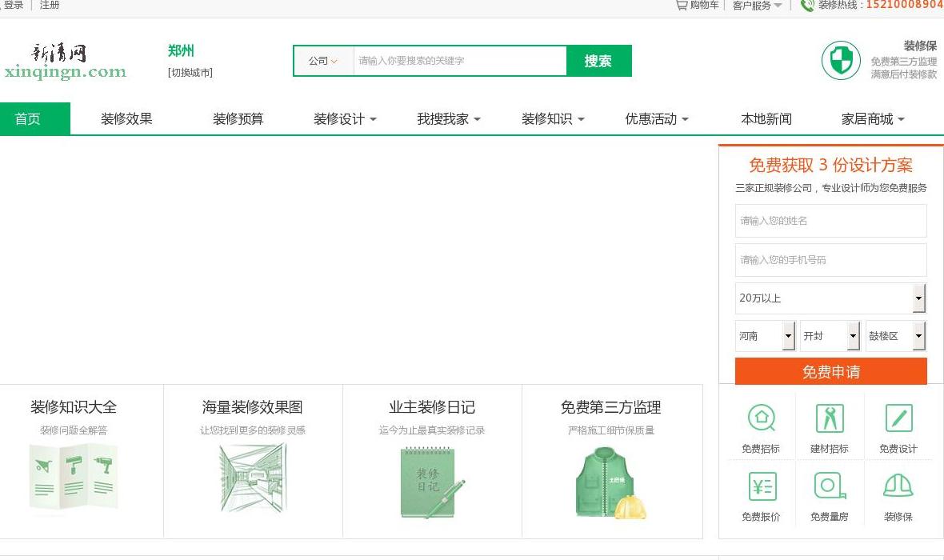944x560 pixels.
Task: Click the phone hotline icon
Action: point(806,6)
